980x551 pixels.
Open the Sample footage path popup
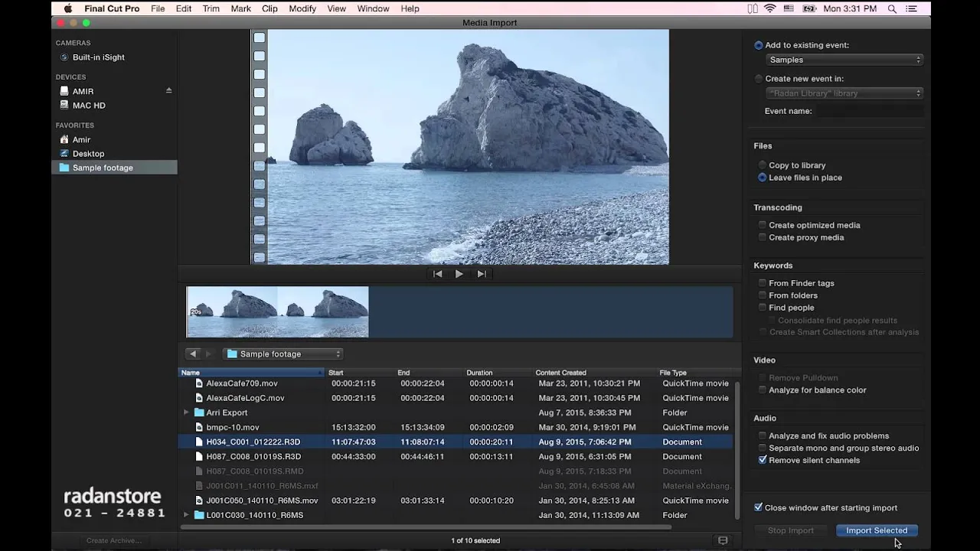click(283, 354)
